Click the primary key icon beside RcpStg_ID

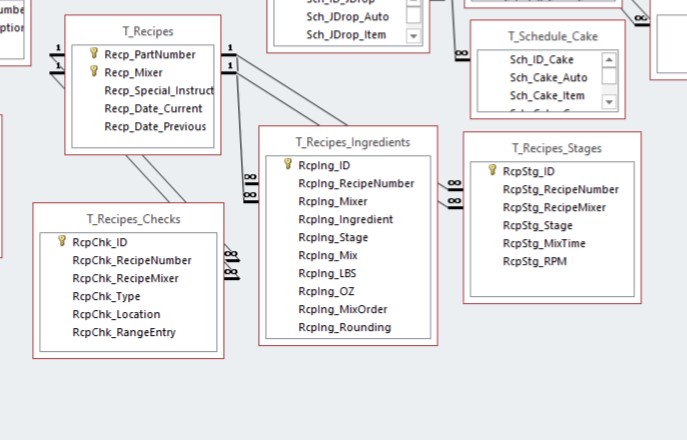point(492,170)
